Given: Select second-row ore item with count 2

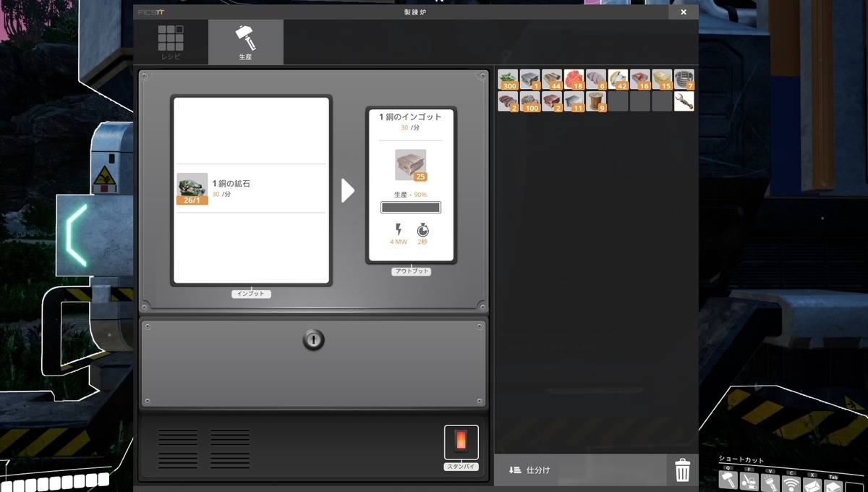Looking at the screenshot, I should [x=509, y=101].
